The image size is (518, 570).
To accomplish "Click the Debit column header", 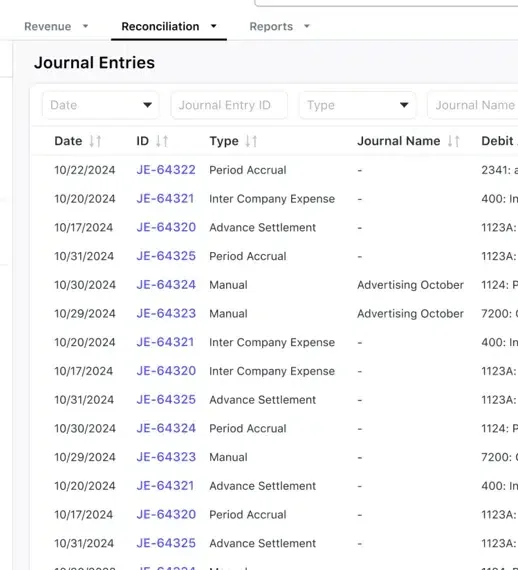I will tap(498, 141).
